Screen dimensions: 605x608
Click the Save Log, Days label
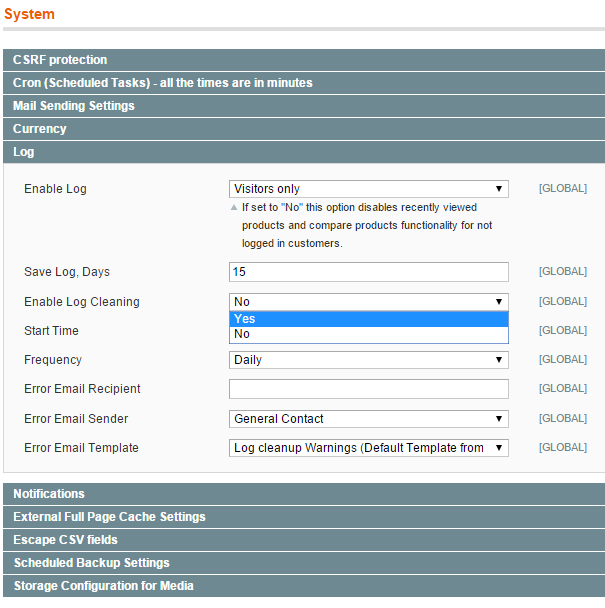(x=67, y=272)
